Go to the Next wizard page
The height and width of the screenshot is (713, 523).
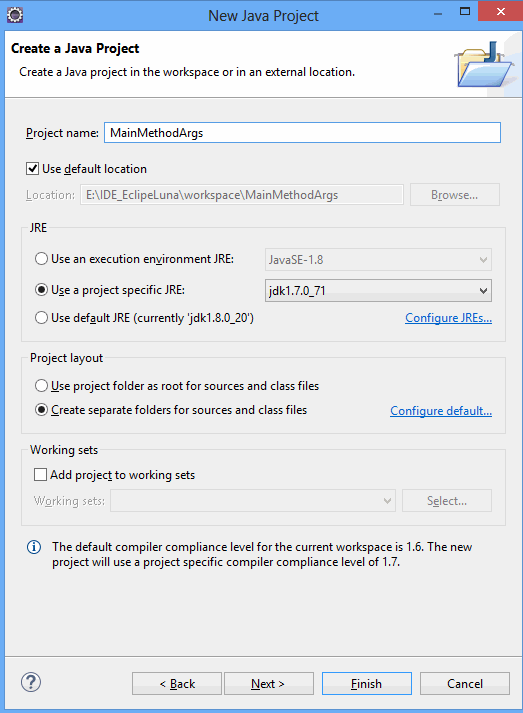tap(269, 683)
